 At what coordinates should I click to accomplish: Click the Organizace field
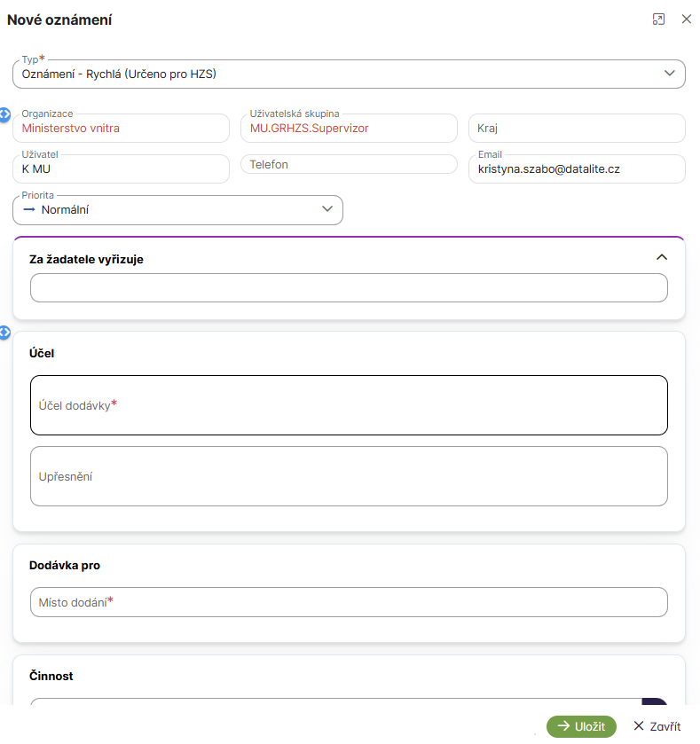click(x=121, y=129)
